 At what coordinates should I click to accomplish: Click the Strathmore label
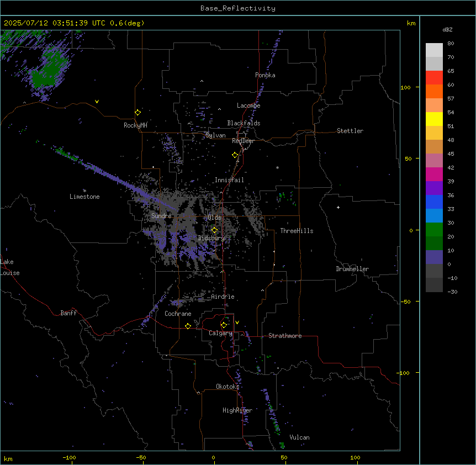285,336
